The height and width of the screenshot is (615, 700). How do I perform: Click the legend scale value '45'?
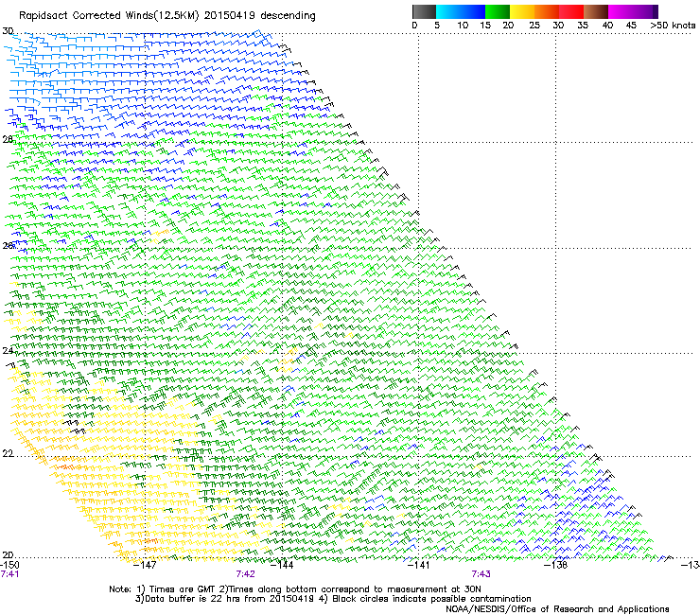pos(631,26)
